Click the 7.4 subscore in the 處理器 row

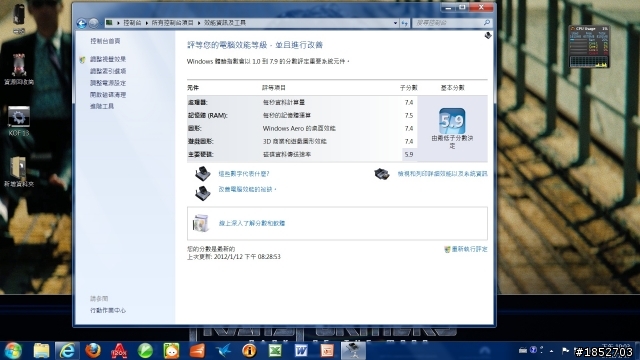click(409, 102)
